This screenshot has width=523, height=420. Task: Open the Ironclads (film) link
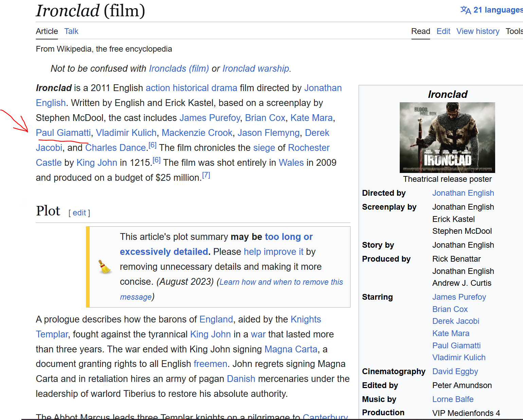(179, 69)
